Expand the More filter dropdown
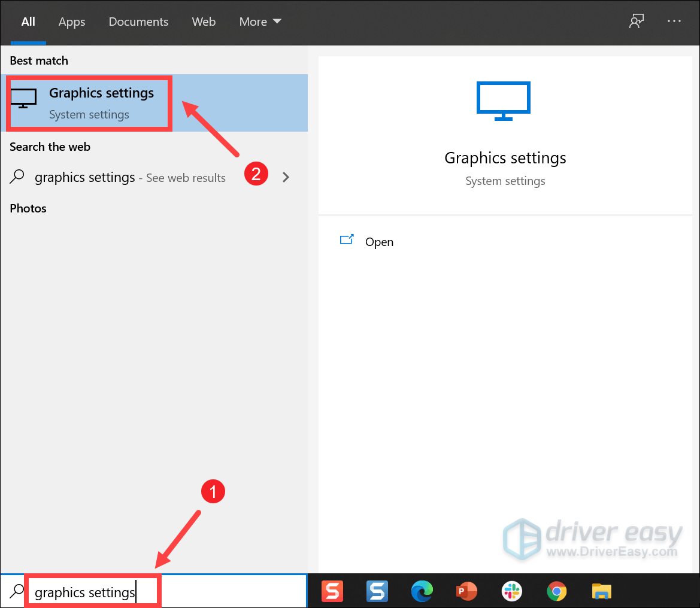 (x=260, y=22)
